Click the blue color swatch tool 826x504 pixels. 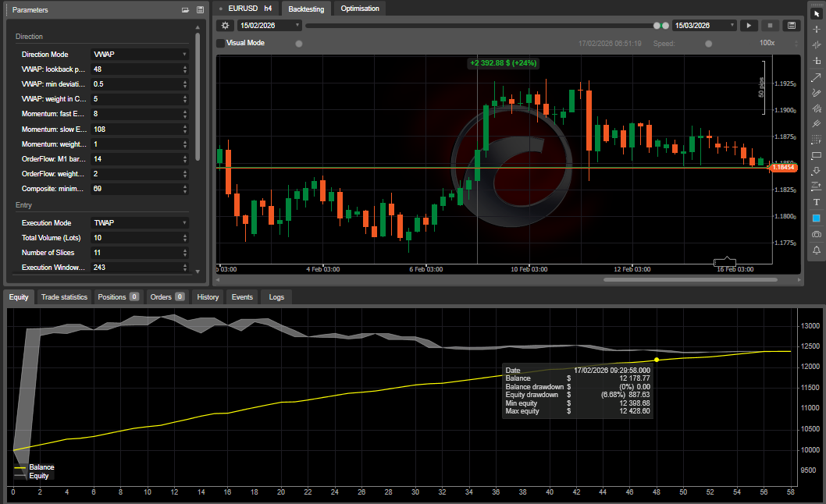point(816,218)
